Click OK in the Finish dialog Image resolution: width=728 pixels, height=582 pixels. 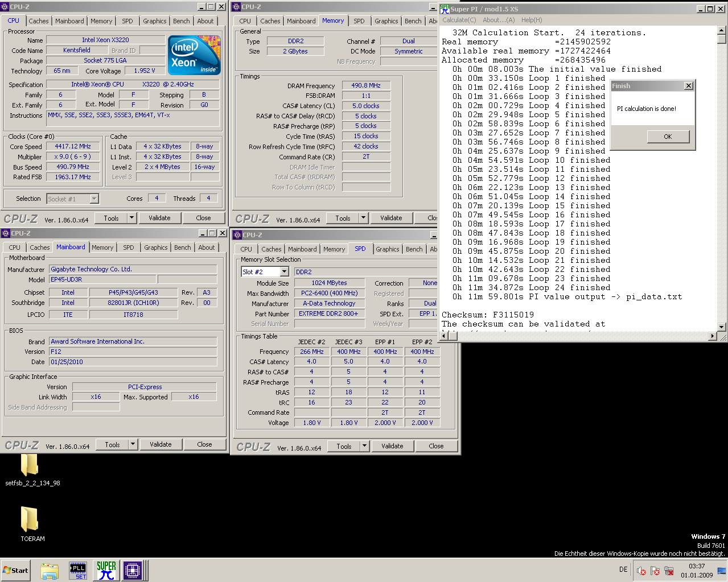click(x=668, y=137)
